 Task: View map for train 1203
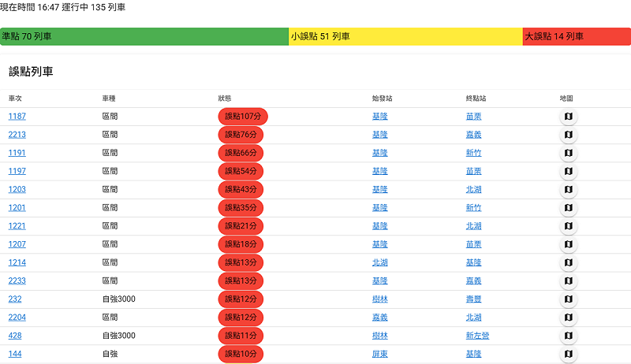coord(568,190)
